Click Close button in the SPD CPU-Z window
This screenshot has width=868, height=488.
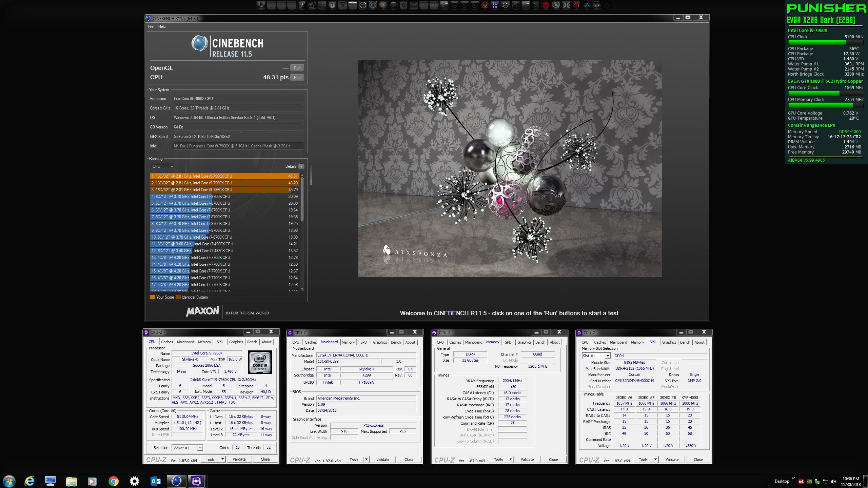click(698, 460)
